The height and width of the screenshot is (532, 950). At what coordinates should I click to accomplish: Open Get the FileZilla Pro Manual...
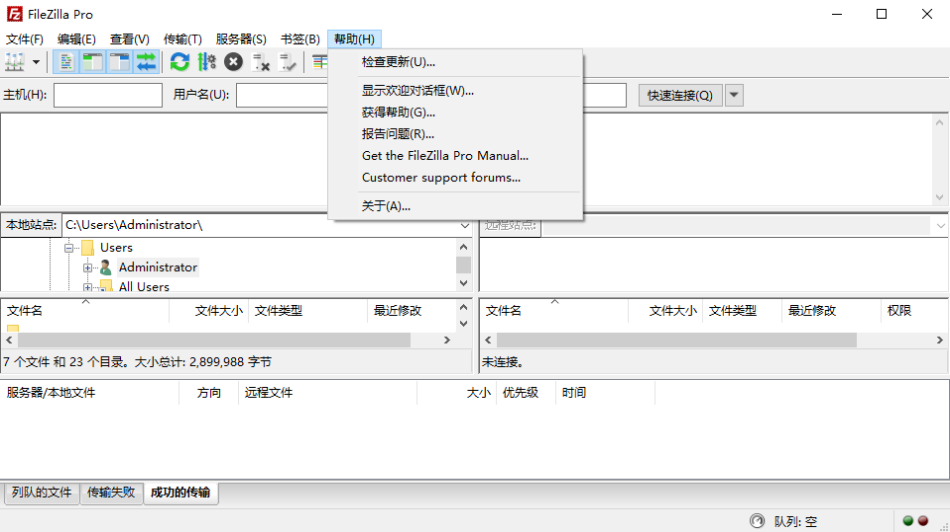(x=455, y=156)
